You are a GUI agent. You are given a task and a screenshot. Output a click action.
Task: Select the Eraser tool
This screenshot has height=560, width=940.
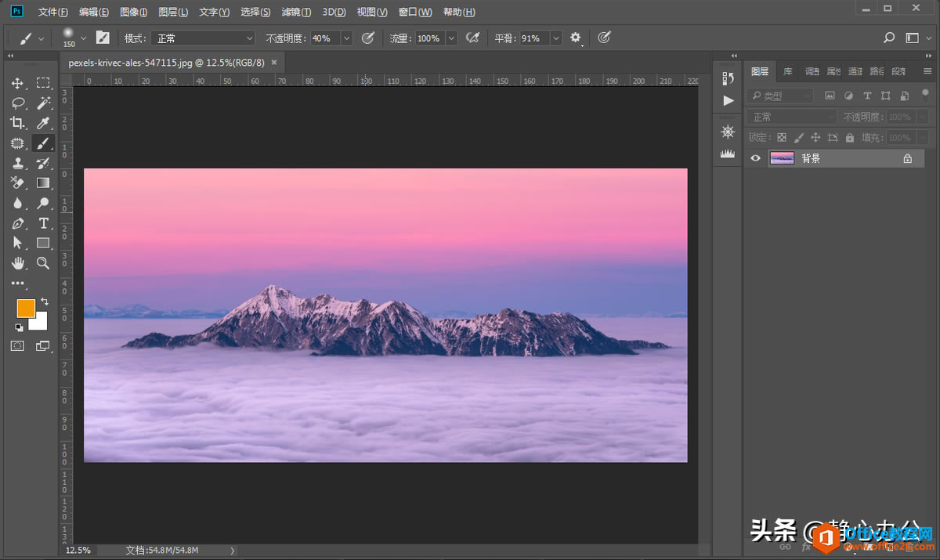point(17,182)
